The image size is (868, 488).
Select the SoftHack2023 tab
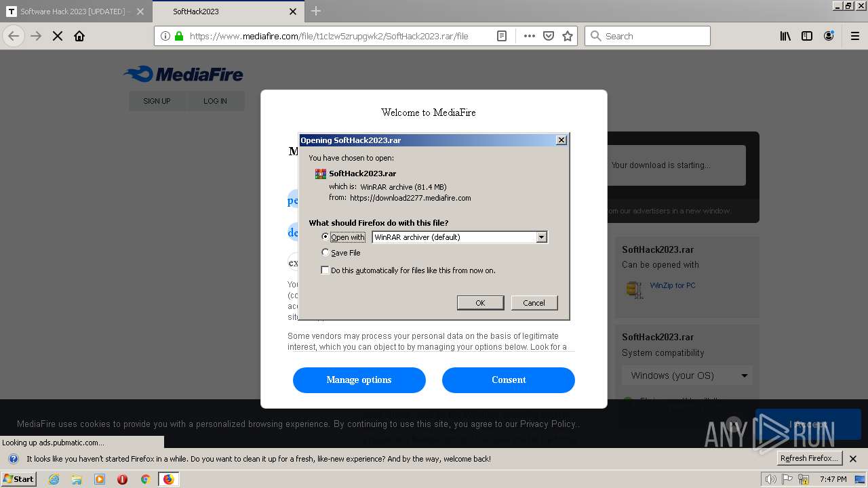click(196, 12)
